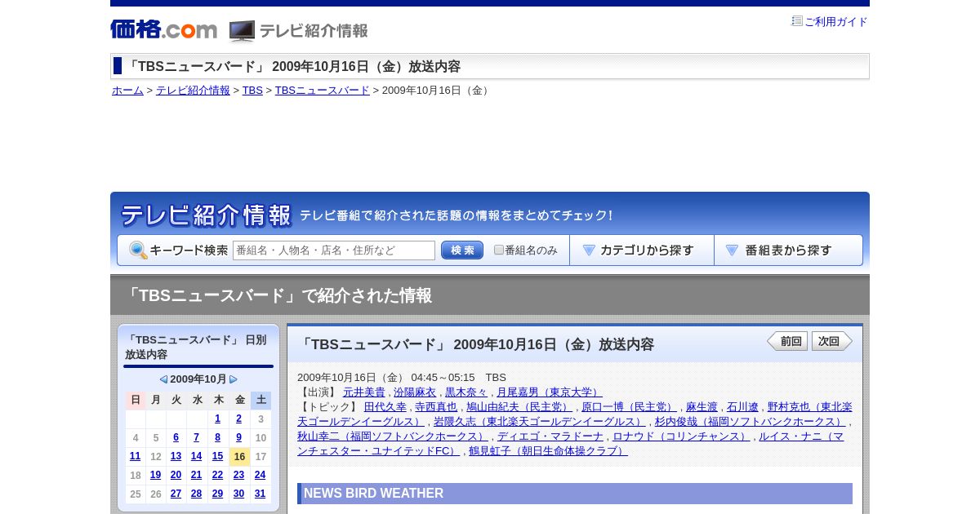Click the magnifier keyword search icon

tap(138, 250)
